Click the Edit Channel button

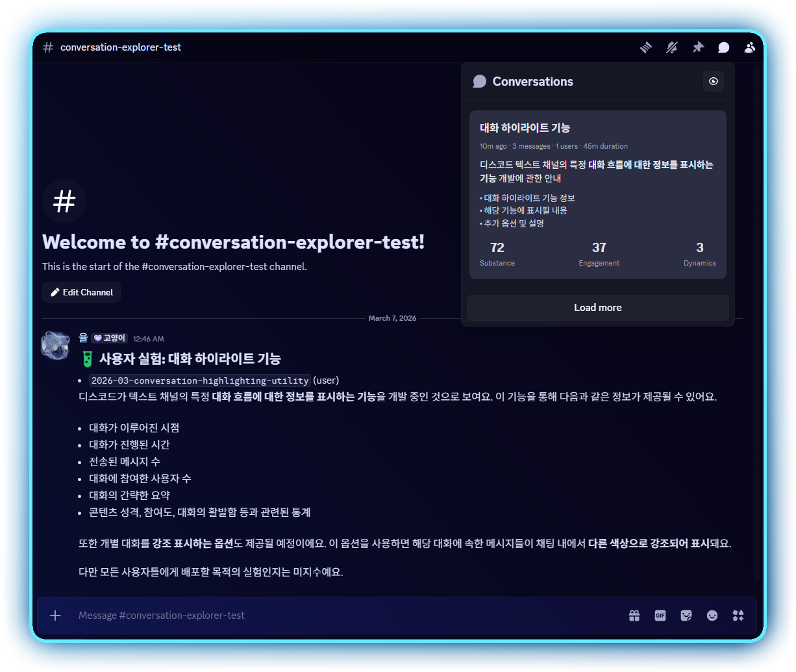(81, 292)
